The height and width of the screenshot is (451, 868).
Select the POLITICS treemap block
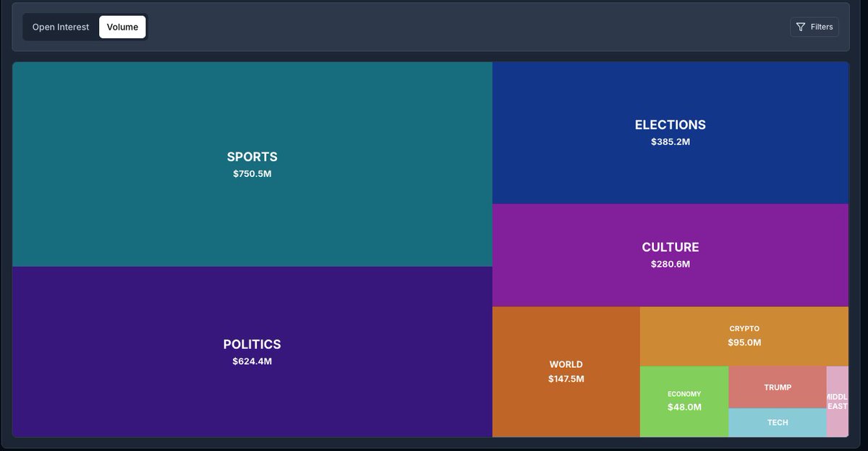pyautogui.click(x=252, y=352)
